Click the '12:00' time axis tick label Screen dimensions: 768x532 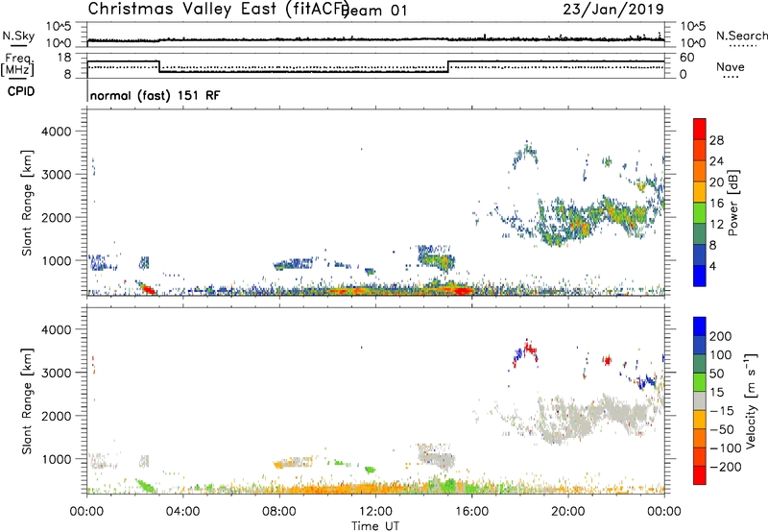coord(375,512)
